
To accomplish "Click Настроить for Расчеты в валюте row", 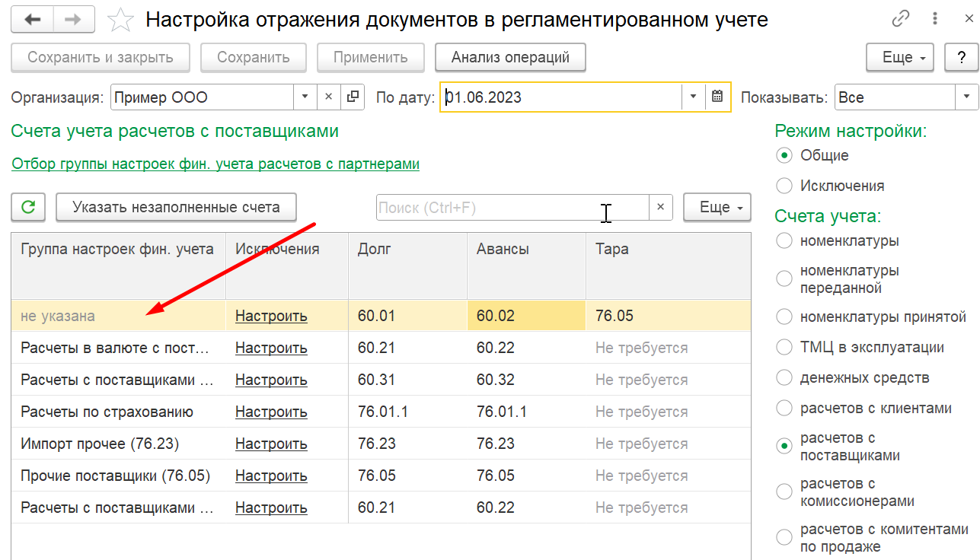I will (x=271, y=348).
